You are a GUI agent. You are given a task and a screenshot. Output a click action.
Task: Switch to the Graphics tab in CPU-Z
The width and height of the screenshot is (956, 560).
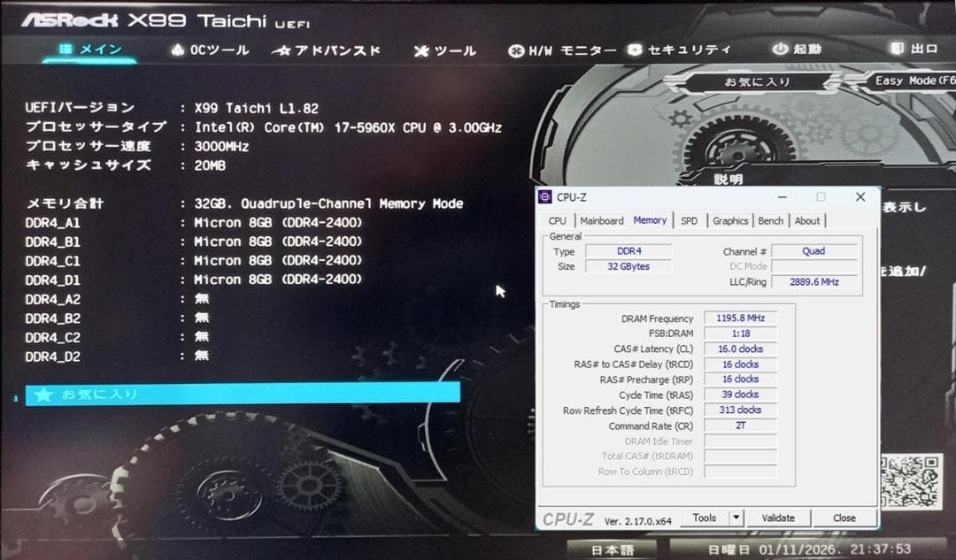pyautogui.click(x=730, y=220)
